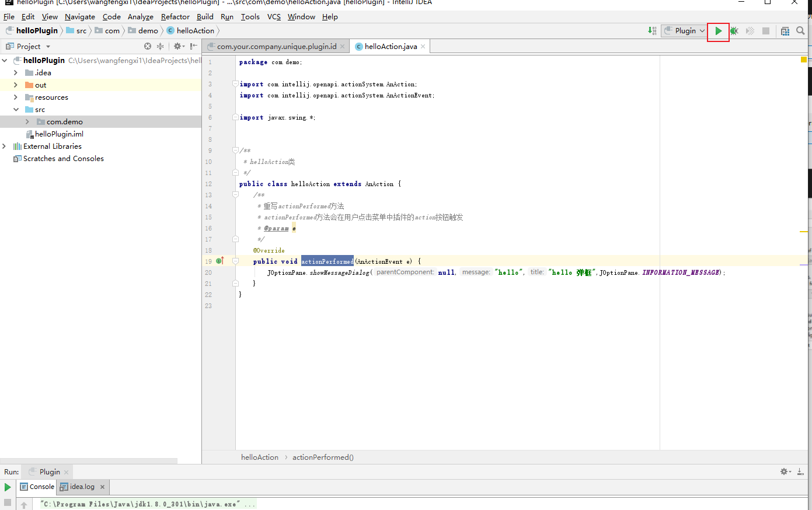Image resolution: width=812 pixels, height=510 pixels.
Task: Click the yellow inspection indicator at the editor top right
Action: tap(804, 60)
